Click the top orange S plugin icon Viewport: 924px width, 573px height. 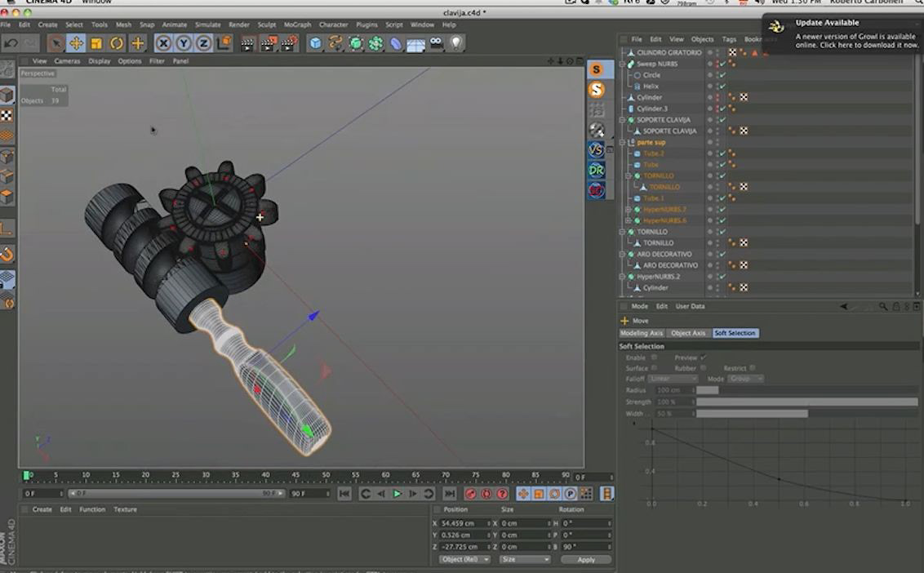[x=597, y=69]
